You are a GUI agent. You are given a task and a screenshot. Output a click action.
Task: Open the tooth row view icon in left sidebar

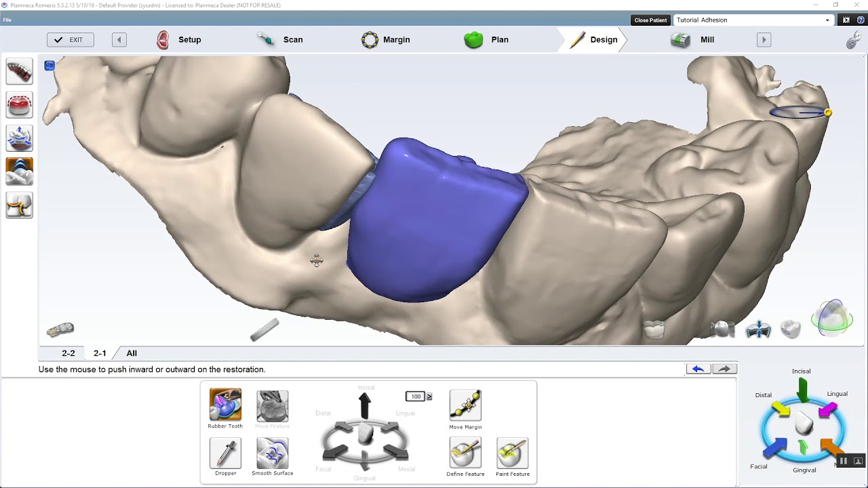coord(19,71)
